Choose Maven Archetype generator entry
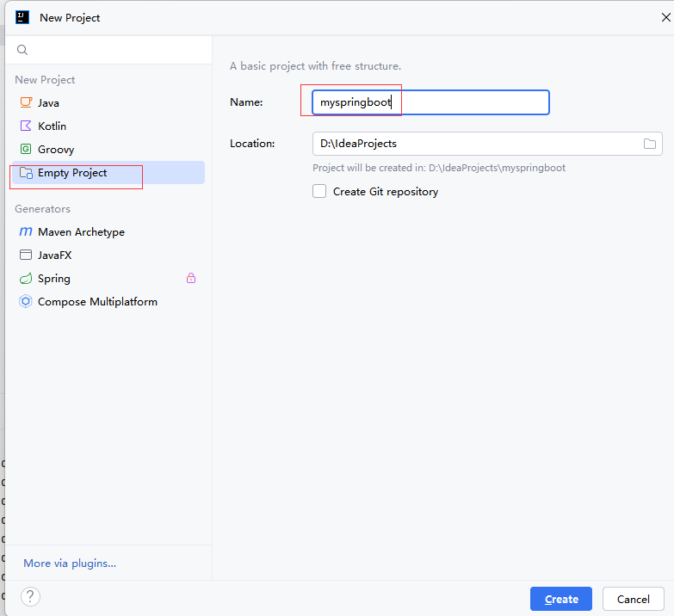This screenshot has width=674, height=616. (x=81, y=232)
